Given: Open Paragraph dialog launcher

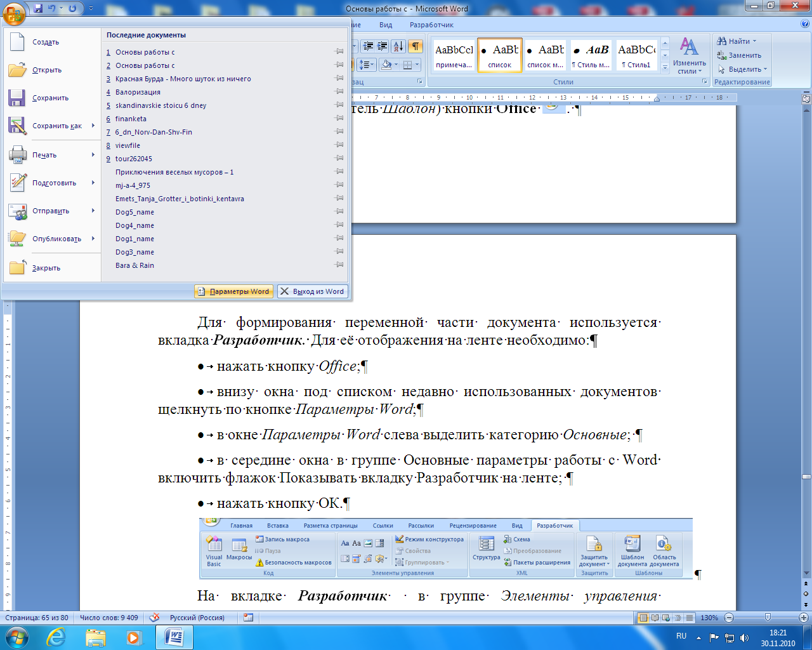Looking at the screenshot, I should (420, 82).
